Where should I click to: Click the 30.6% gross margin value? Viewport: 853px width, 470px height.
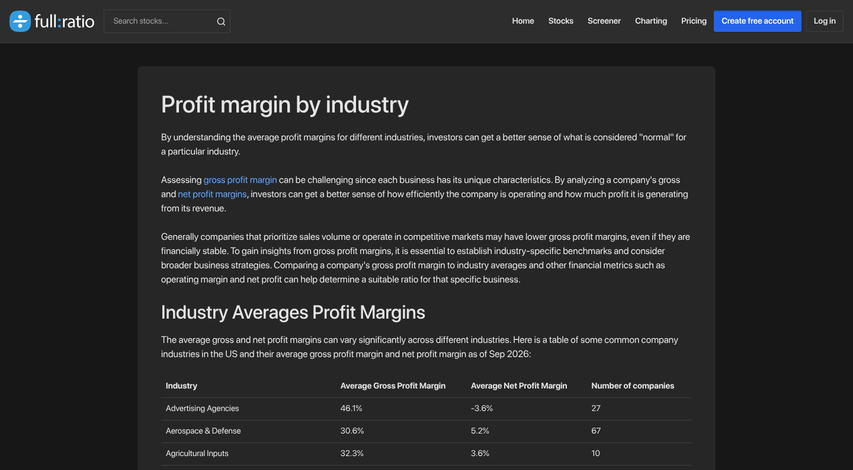tap(352, 431)
